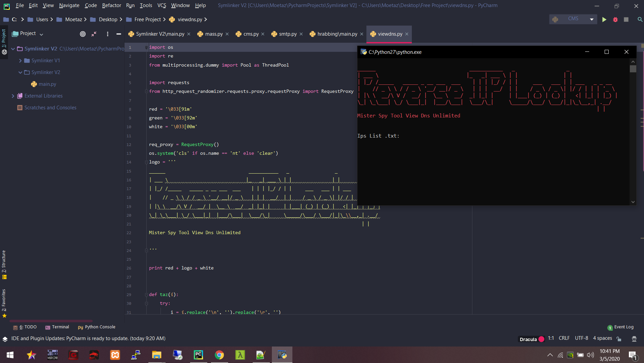Close the cms.py tab
This screenshot has height=363, width=644.
pyautogui.click(x=263, y=34)
